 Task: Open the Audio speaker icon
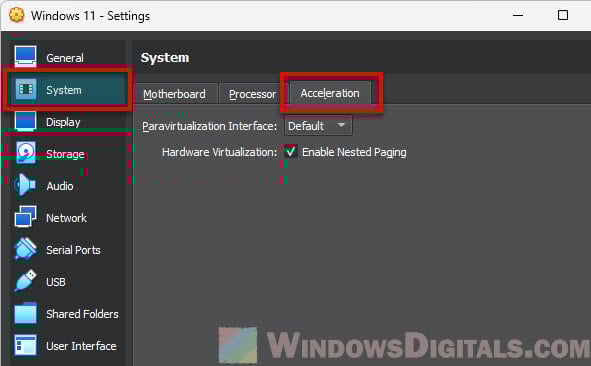click(x=25, y=185)
